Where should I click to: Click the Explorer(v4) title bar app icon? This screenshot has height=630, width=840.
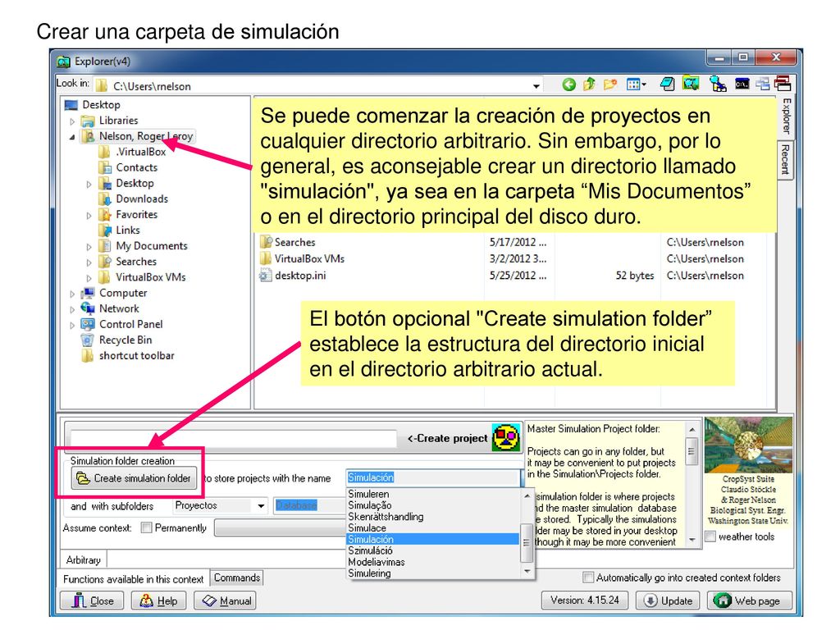tap(63, 62)
